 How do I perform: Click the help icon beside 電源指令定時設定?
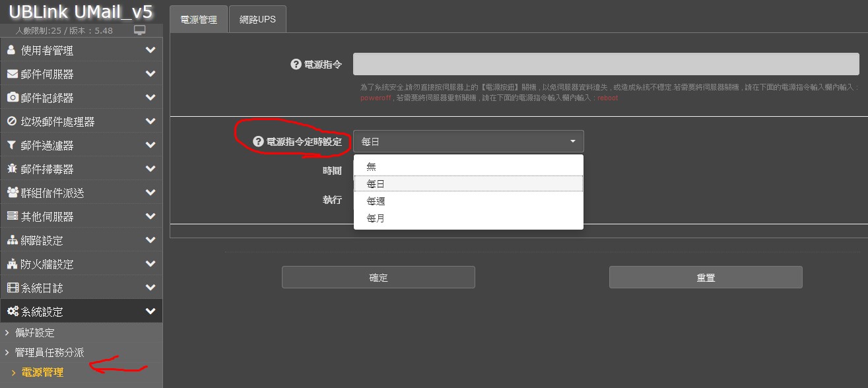259,142
